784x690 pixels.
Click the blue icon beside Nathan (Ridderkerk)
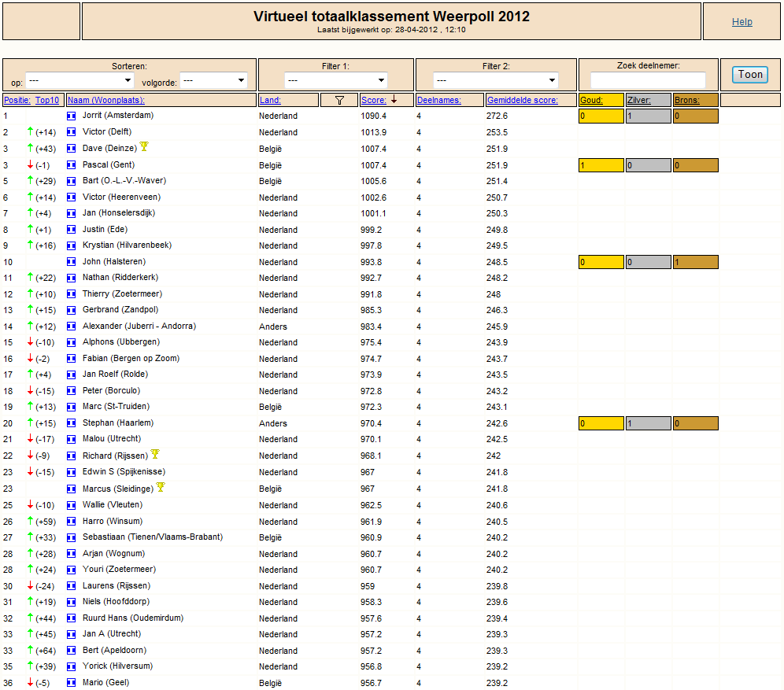pos(72,279)
